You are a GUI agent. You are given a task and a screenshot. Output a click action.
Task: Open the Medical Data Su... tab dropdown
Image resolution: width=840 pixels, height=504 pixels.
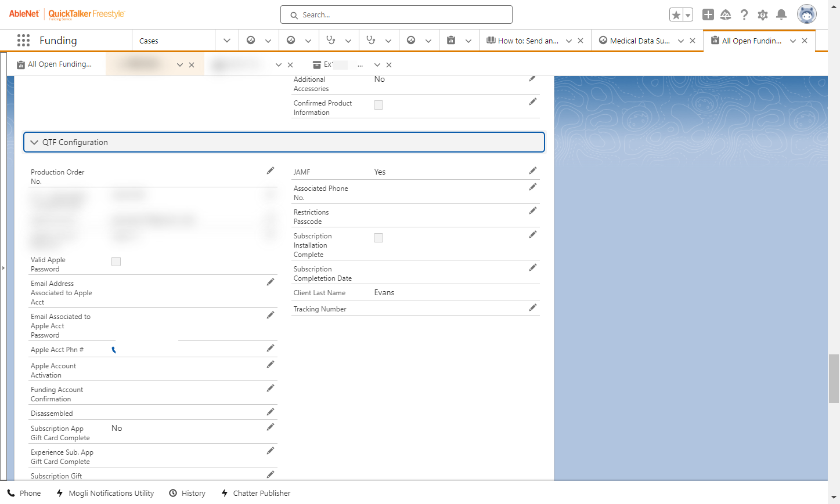point(681,41)
